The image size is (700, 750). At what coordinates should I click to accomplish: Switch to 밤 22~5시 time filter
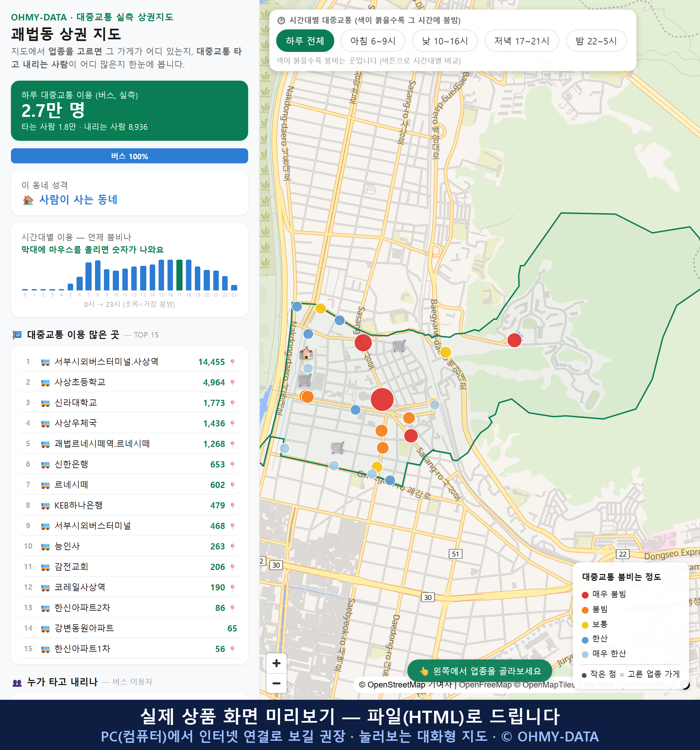596,41
